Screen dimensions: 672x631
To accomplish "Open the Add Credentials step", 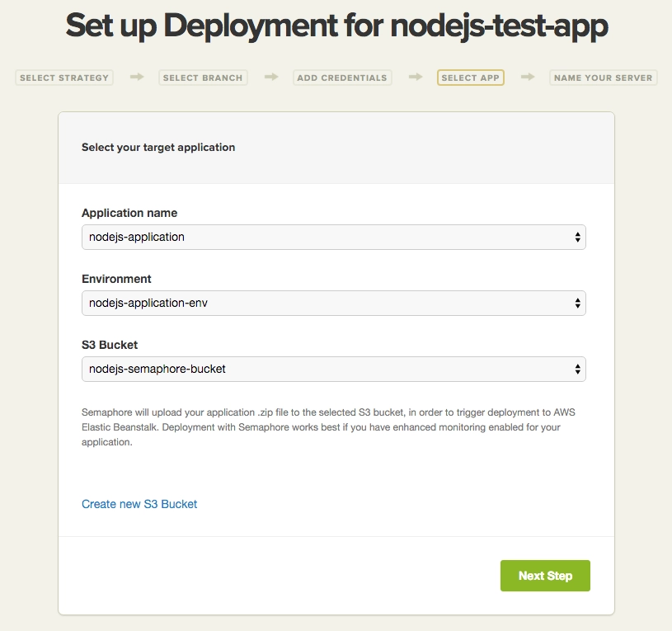I will tap(342, 78).
